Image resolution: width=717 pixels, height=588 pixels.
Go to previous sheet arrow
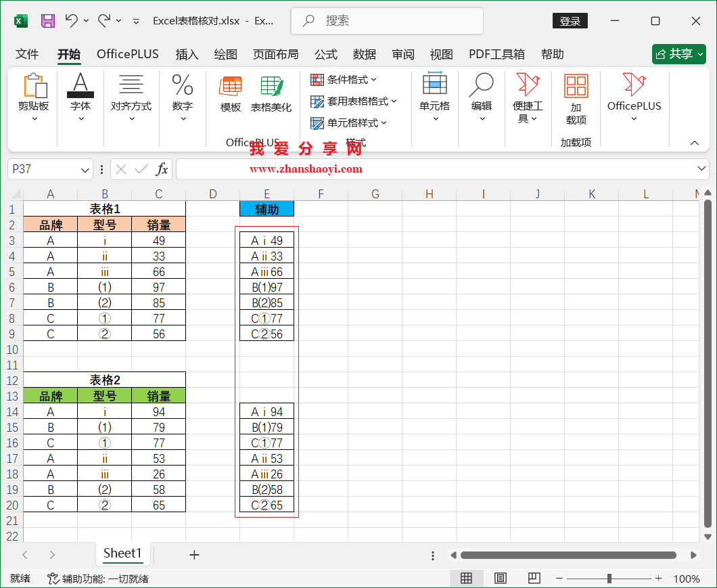25,555
